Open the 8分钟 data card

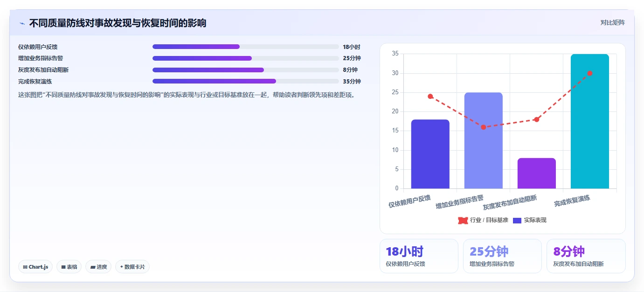point(586,256)
